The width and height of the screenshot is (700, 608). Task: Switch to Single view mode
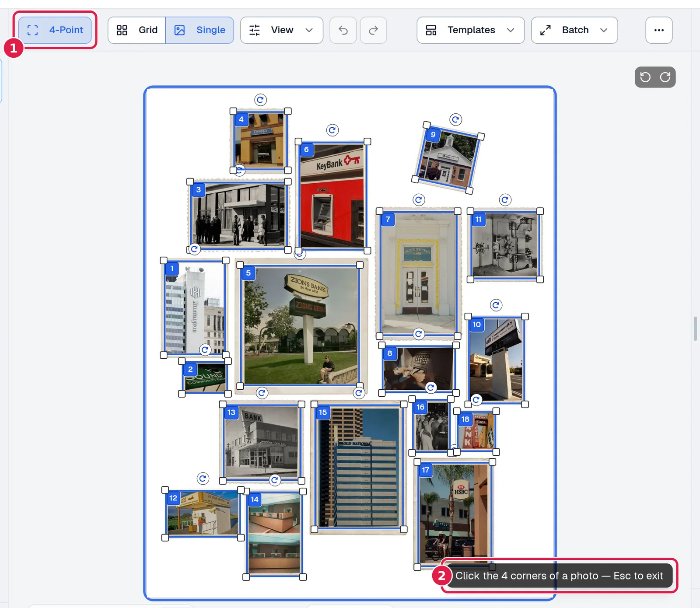click(x=200, y=30)
